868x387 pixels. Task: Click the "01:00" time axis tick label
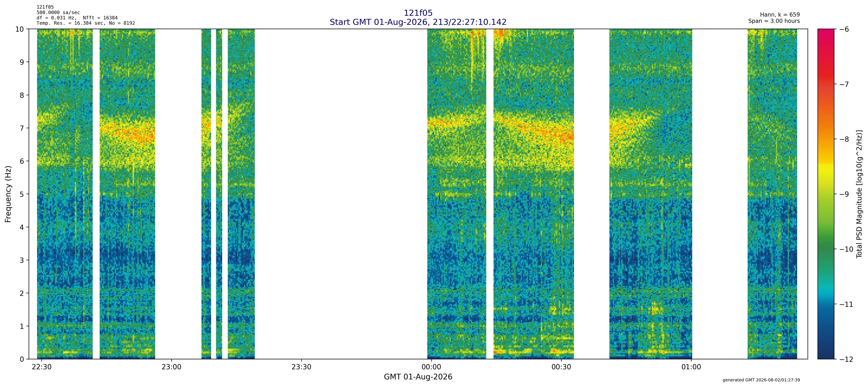tap(691, 367)
